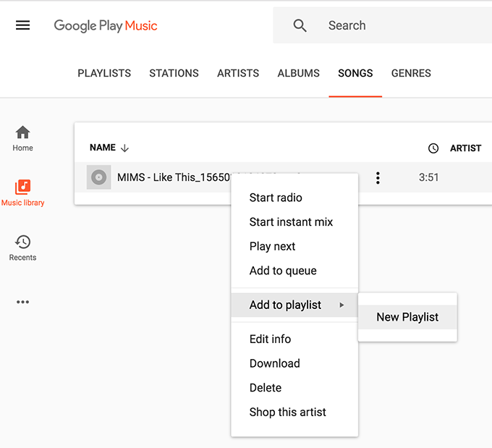Go to Home in sidebar
The height and width of the screenshot is (448, 492).
point(22,138)
